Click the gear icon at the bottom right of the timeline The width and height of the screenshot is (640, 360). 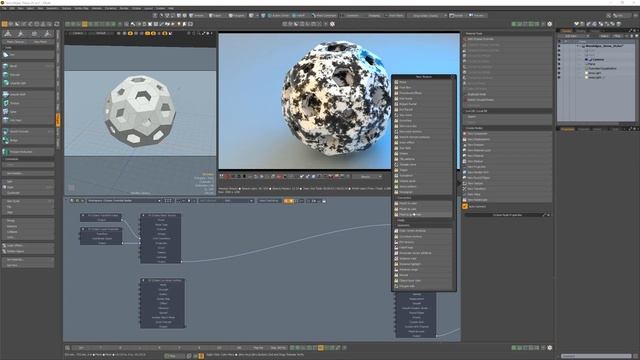(x=549, y=348)
